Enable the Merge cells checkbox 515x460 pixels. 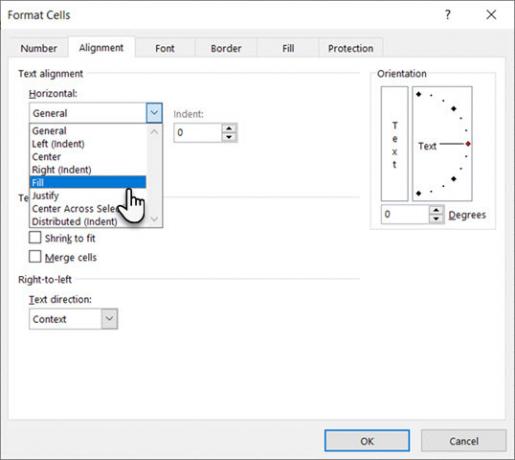(35, 257)
